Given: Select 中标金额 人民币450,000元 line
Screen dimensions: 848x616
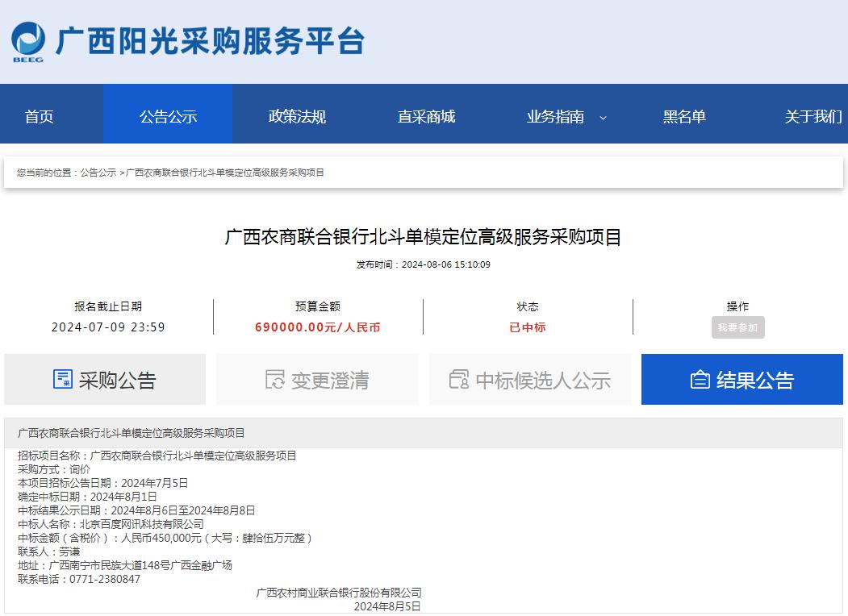Looking at the screenshot, I should click(x=165, y=538).
